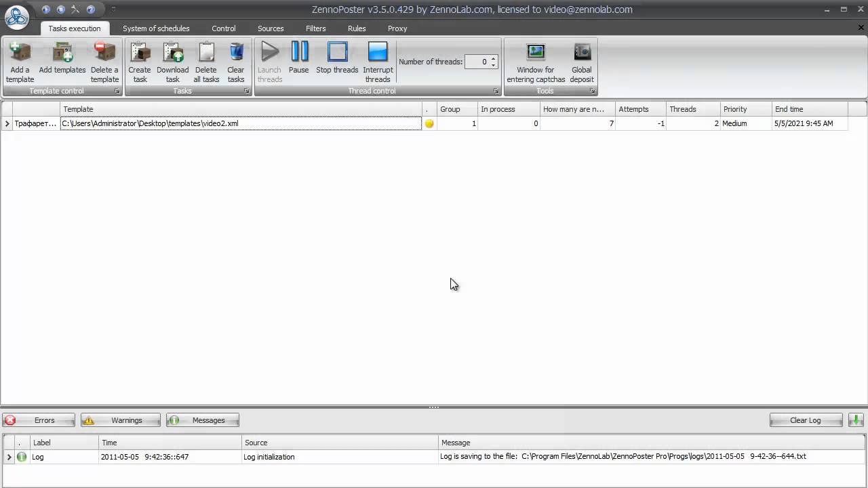This screenshot has width=868, height=488.
Task: Click log Message column header
Action: pyautogui.click(x=652, y=443)
